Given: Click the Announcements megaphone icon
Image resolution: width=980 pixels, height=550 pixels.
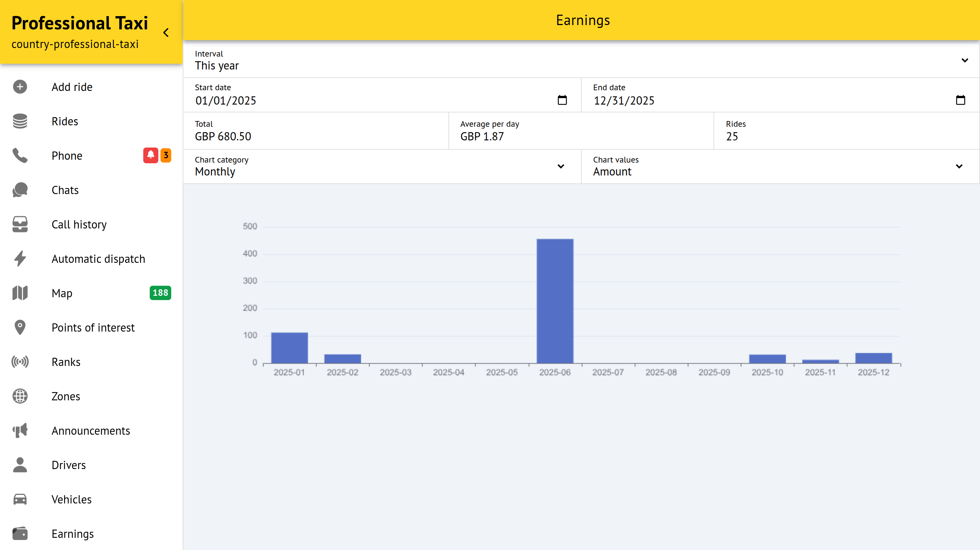Looking at the screenshot, I should tap(20, 430).
